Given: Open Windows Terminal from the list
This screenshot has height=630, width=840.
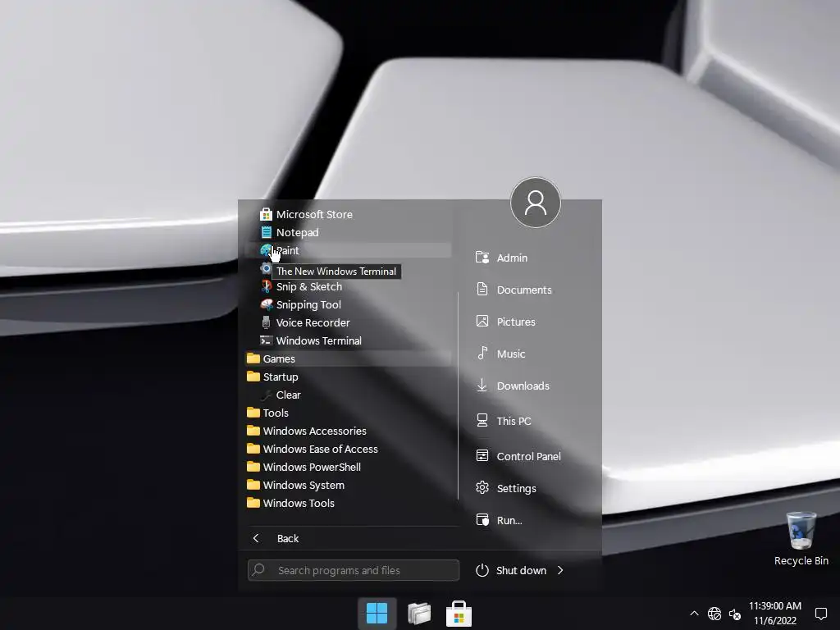Looking at the screenshot, I should (x=348, y=340).
